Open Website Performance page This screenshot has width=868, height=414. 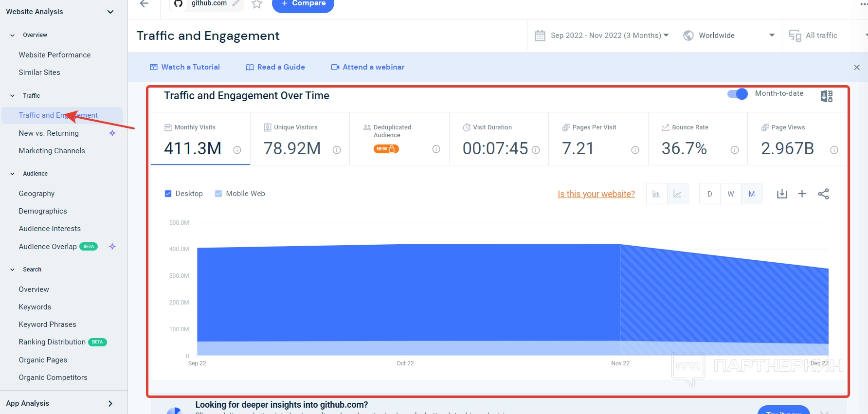pos(54,55)
